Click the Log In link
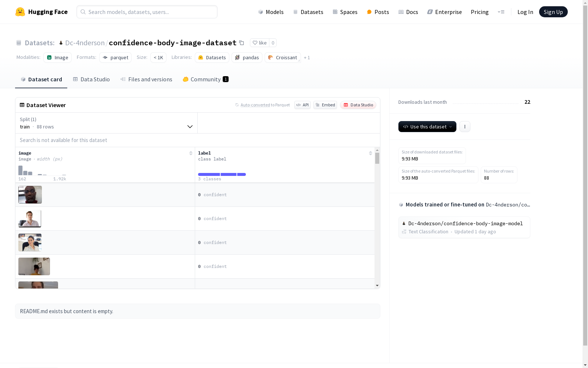The width and height of the screenshot is (588, 368). click(x=525, y=12)
